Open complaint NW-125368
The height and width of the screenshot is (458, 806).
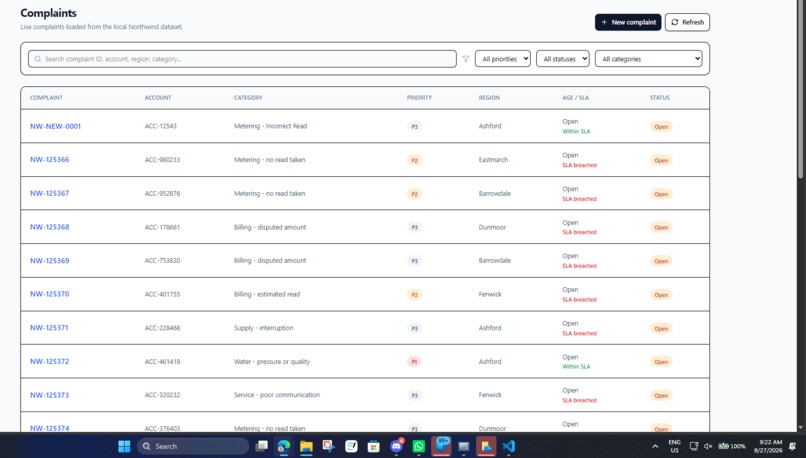click(49, 227)
